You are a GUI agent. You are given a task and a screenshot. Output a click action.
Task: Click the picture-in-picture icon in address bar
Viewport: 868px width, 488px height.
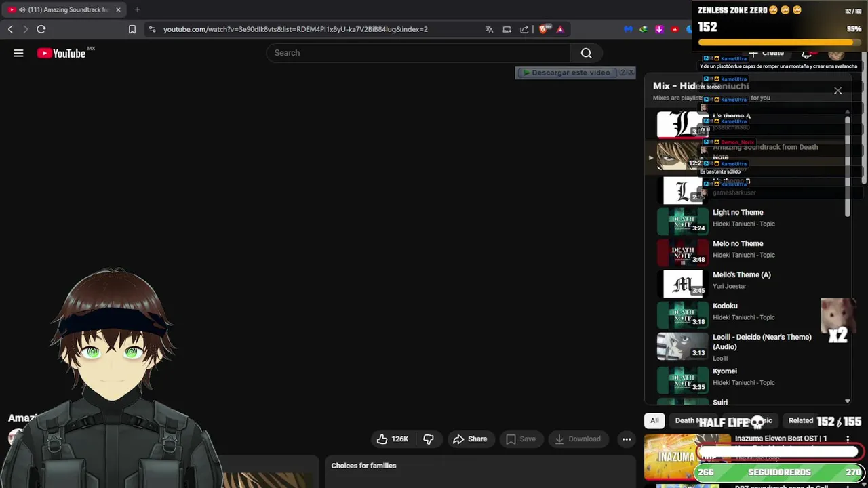coord(507,29)
